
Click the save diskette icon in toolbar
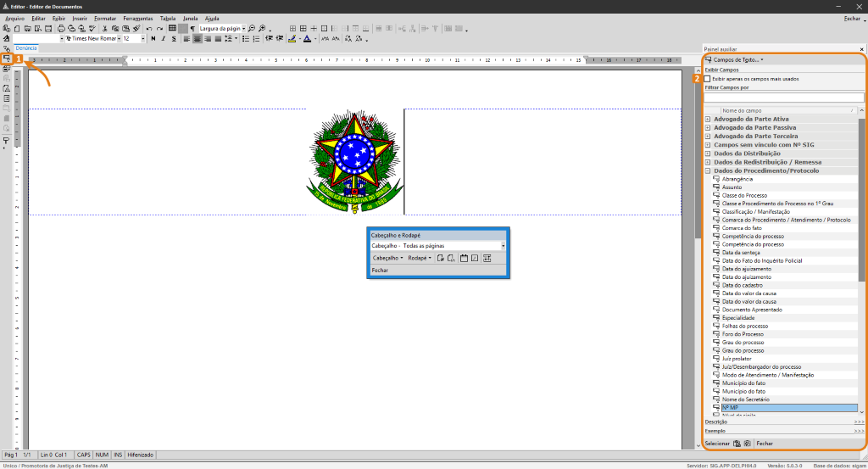click(48, 28)
